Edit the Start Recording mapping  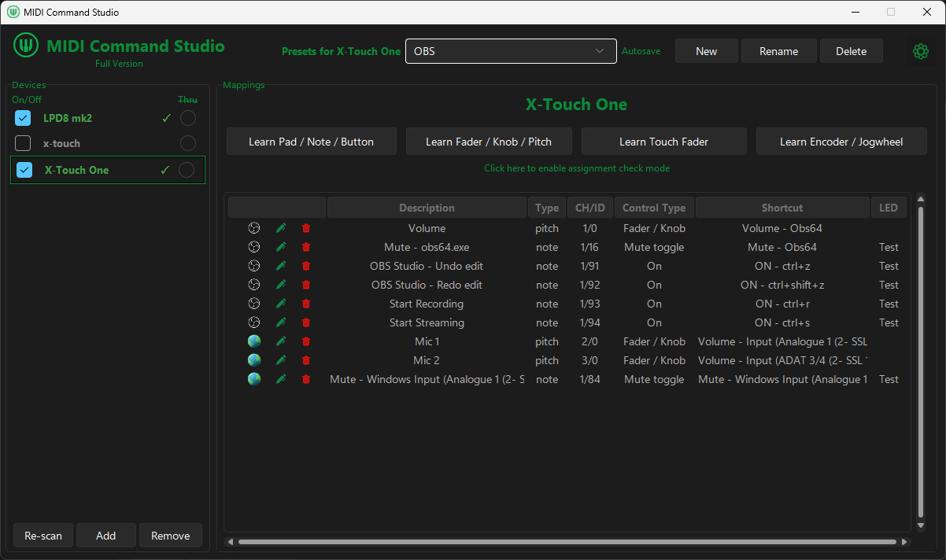(x=281, y=304)
